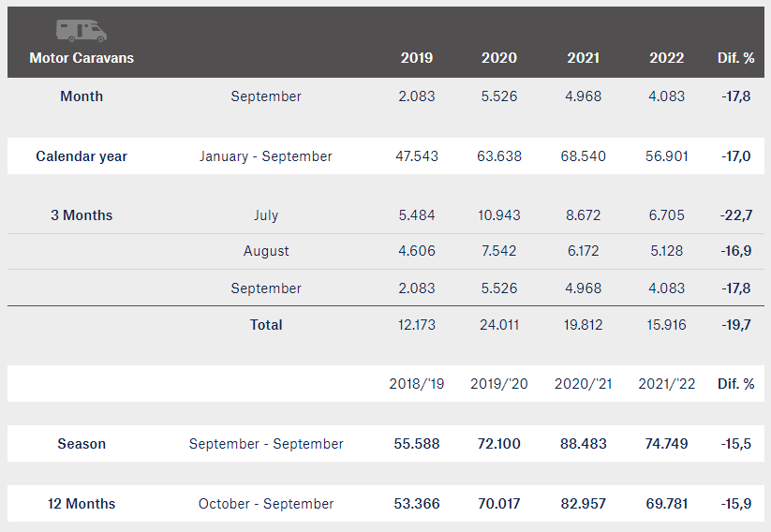Click the 2018/'19 season column header
771x532 pixels.
417,384
